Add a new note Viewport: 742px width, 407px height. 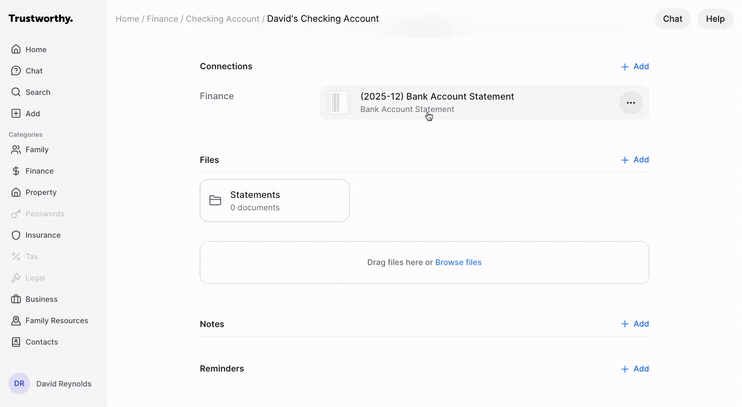click(634, 324)
